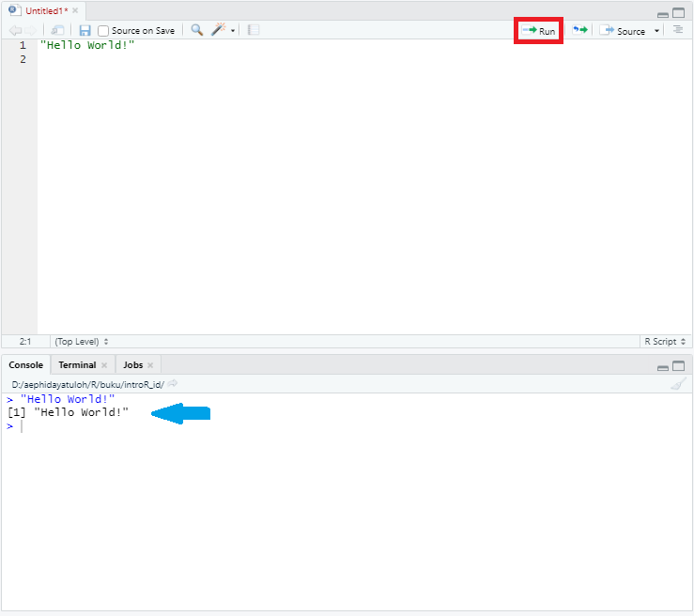View current working directory arrow icon

tap(173, 384)
